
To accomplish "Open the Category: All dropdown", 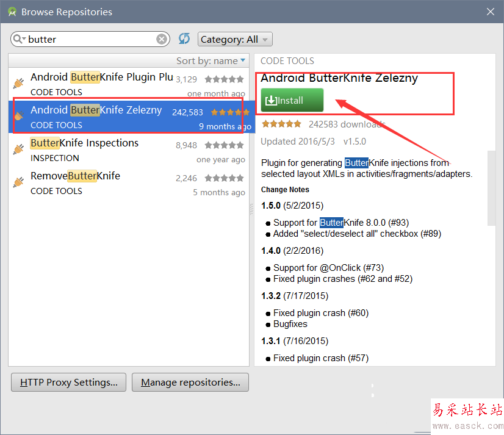I will point(235,39).
